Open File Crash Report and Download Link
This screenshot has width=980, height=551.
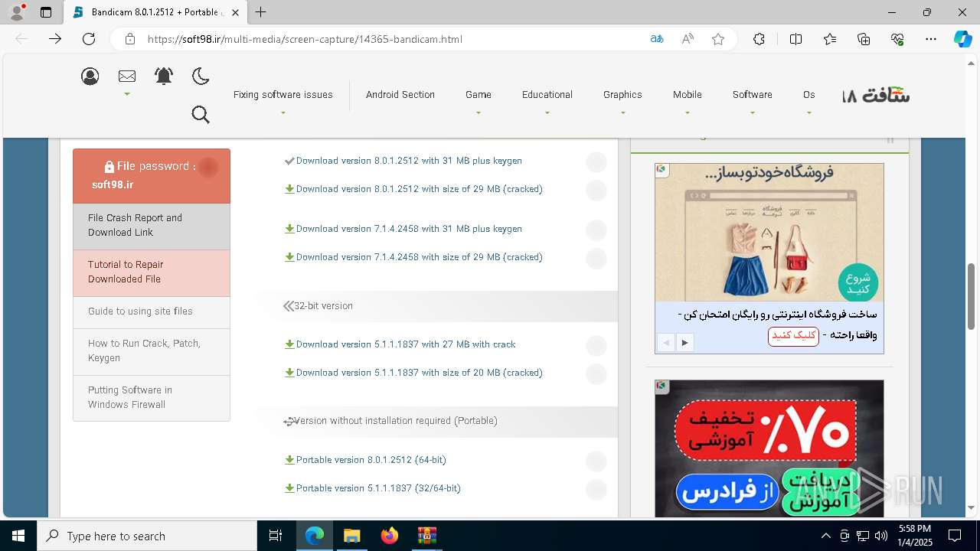tap(152, 226)
